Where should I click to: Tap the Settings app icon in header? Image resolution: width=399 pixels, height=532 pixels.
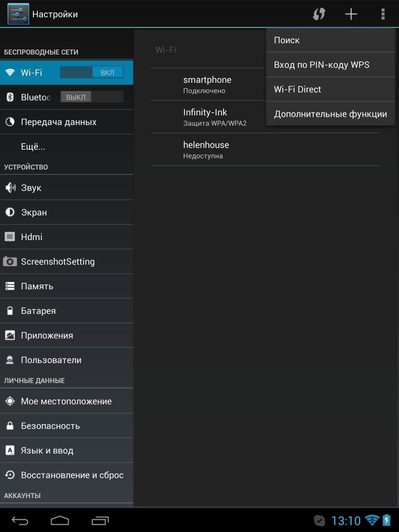click(x=18, y=14)
